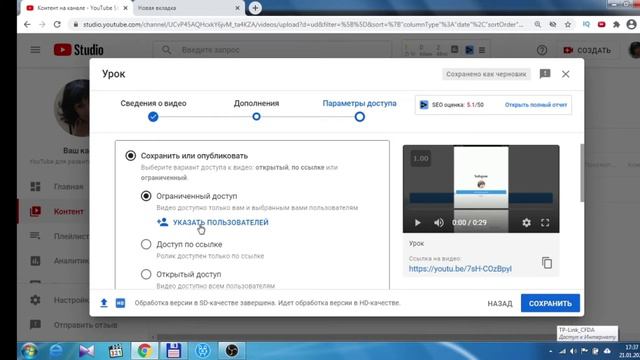This screenshot has width=640, height=360.
Task: Open Internet Explorer from the taskbar
Action: tap(56, 351)
